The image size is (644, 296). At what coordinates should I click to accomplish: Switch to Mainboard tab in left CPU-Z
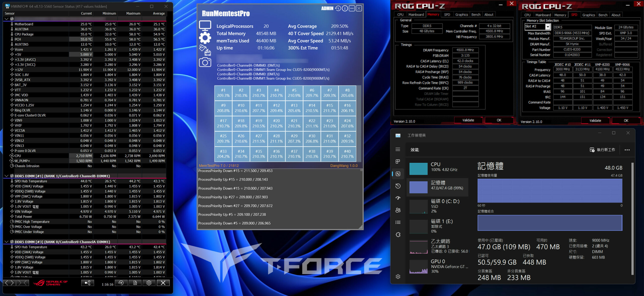coord(416,15)
